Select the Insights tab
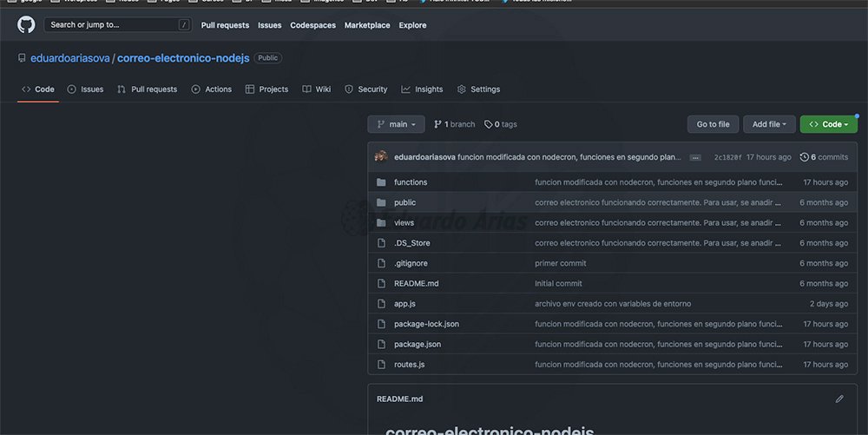Viewport: 868px width, 435px height. coord(422,89)
